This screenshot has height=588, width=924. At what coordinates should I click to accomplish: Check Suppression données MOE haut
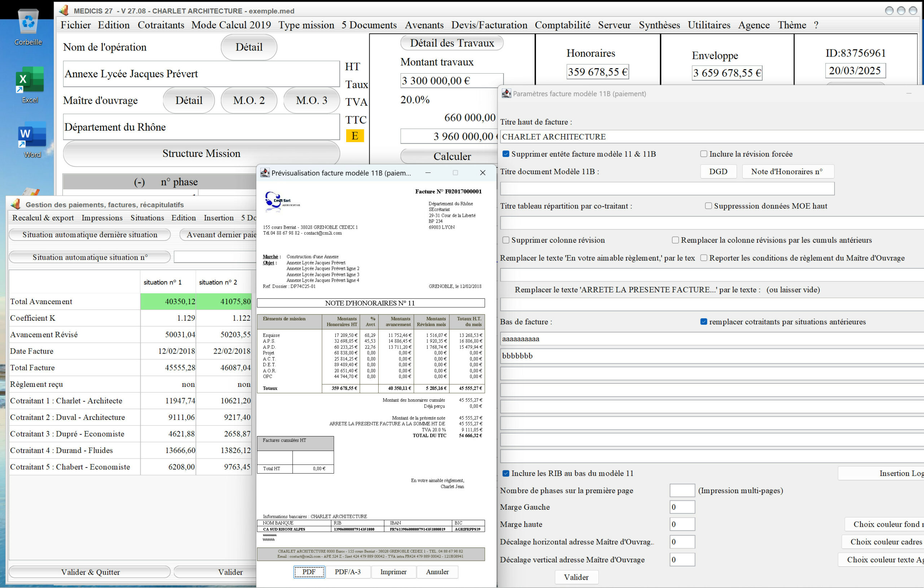[709, 206]
